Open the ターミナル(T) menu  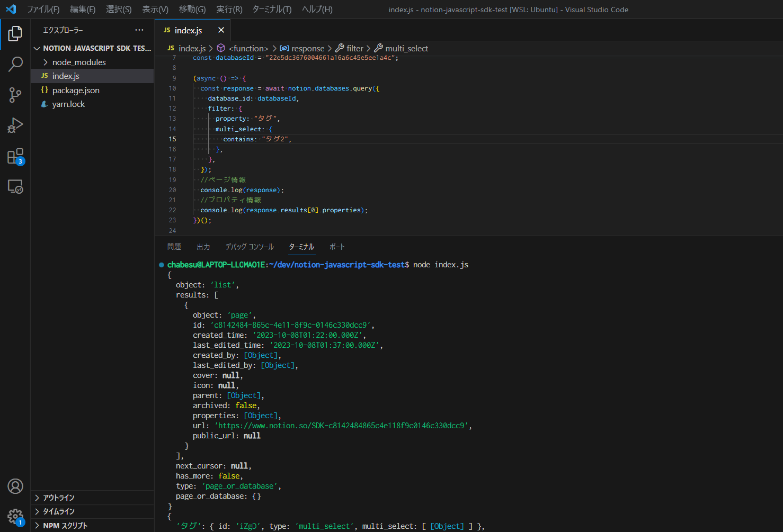coord(272,9)
